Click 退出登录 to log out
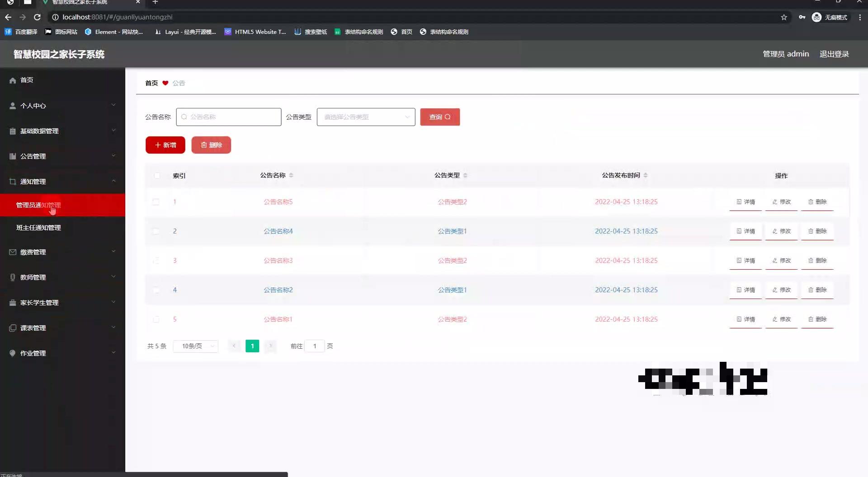This screenshot has width=868, height=477. click(x=834, y=54)
